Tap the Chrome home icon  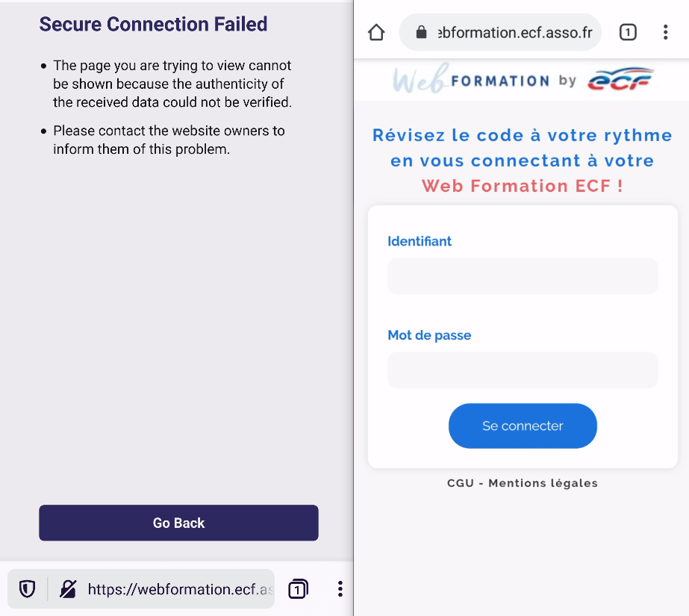[376, 32]
